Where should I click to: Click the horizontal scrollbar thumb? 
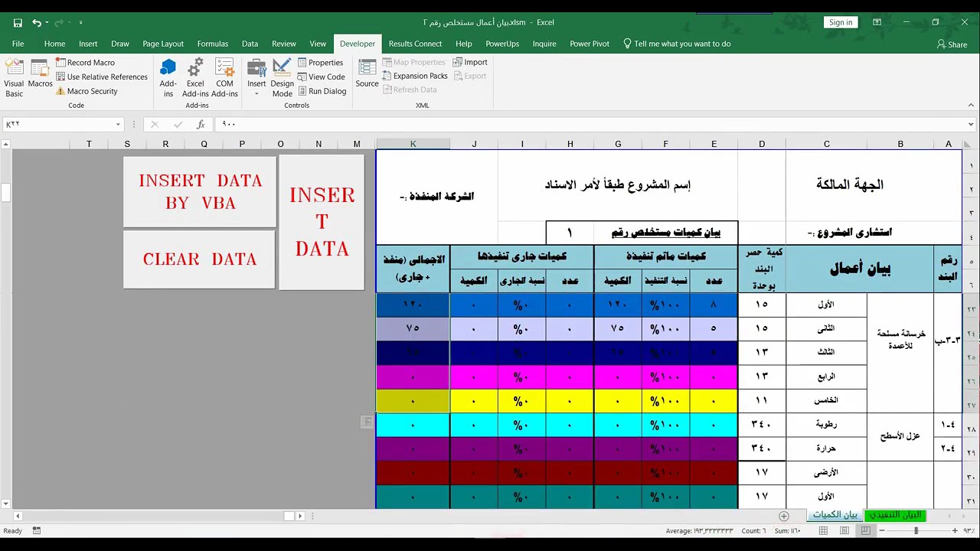coord(289,516)
